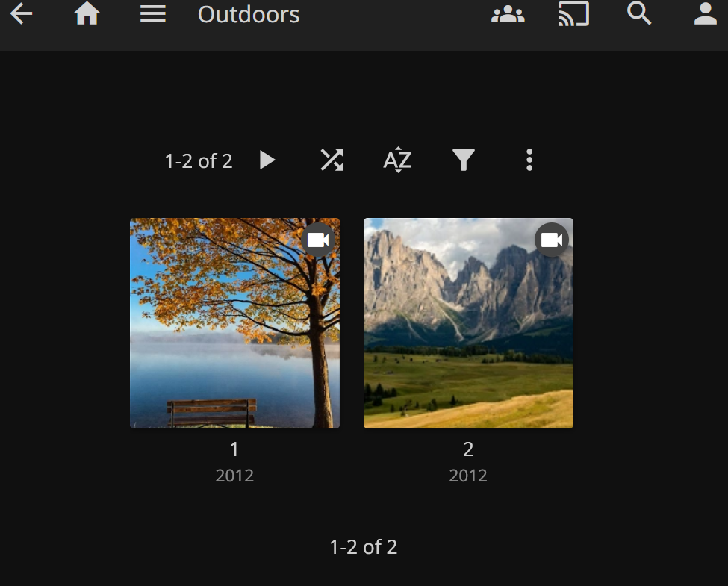The height and width of the screenshot is (586, 728).
Task: Shuffle the Outdoors library
Action: pyautogui.click(x=332, y=160)
